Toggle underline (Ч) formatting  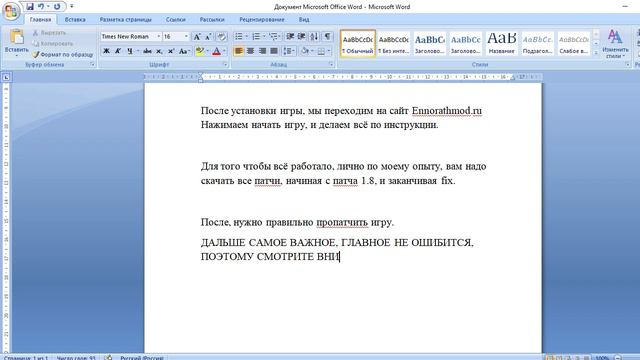[130, 51]
